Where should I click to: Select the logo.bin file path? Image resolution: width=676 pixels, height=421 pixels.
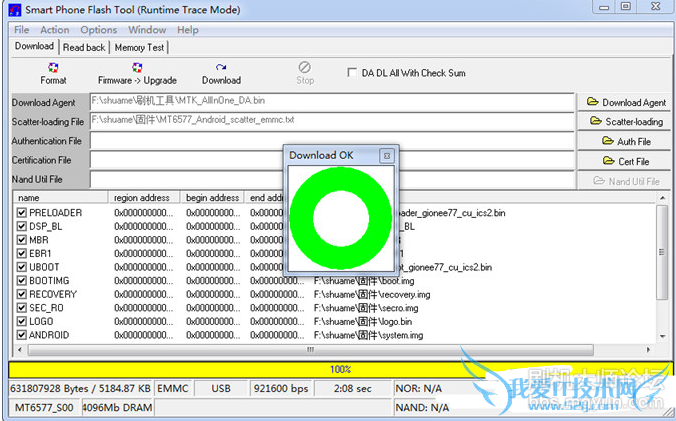[363, 322]
